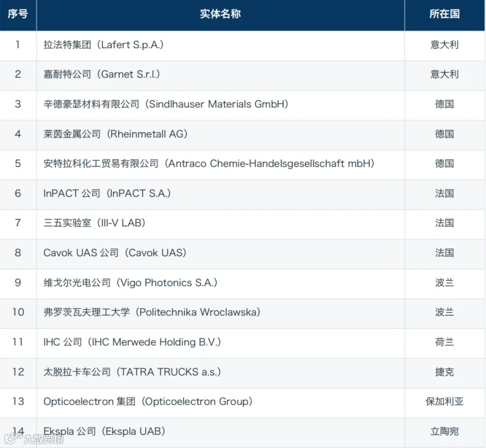
Task: Click 德国 in the Rheinmetall AG row
Action: [444, 134]
